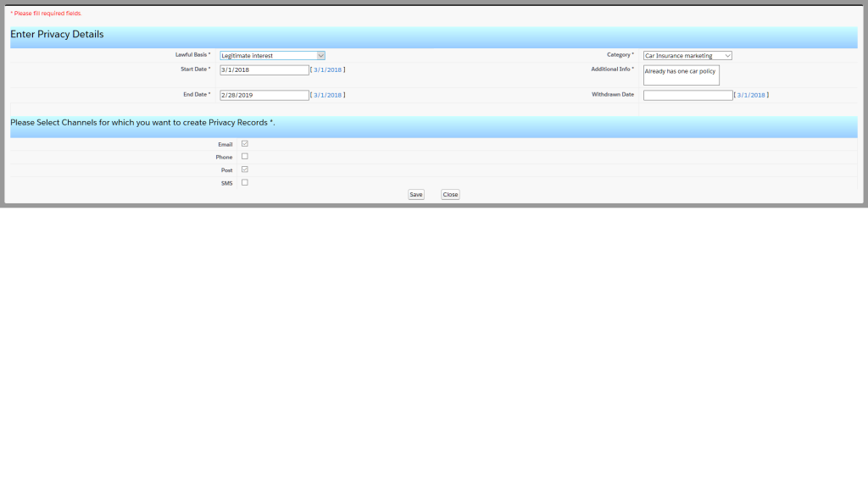Open the Lawful Basis dropdown
Viewport: 868px width, 488px height.
click(x=272, y=56)
